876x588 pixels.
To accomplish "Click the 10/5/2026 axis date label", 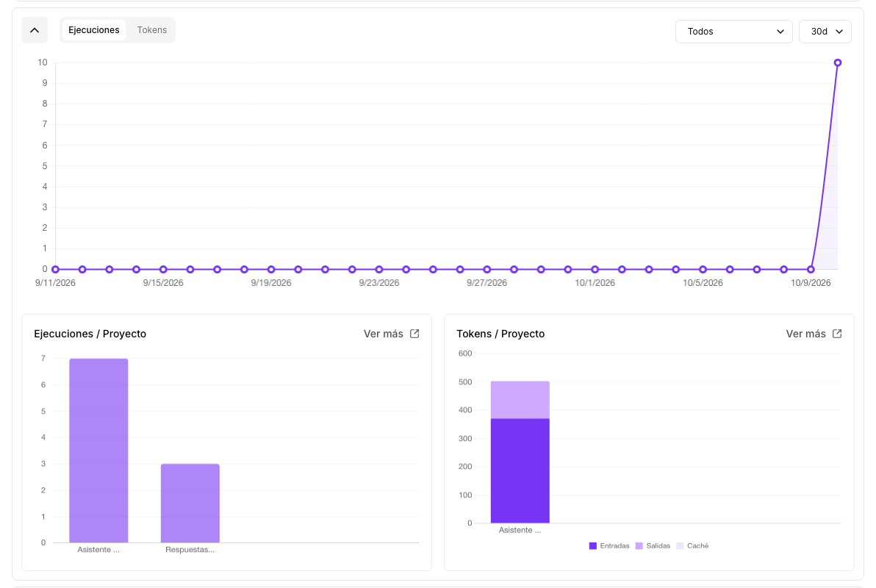I will coord(703,283).
